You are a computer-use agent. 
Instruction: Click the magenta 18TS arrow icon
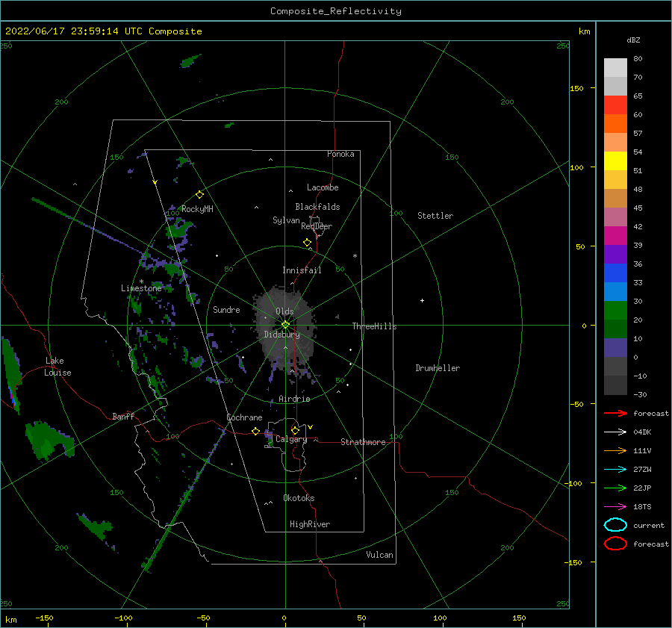[x=615, y=507]
